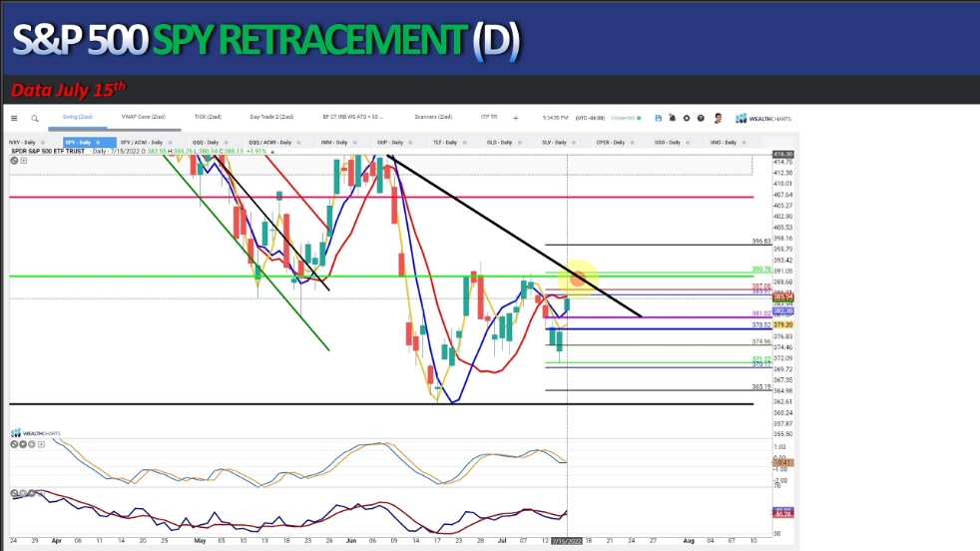Move bottom indicator pane up
Screen dimensions: 980x551
point(31,493)
